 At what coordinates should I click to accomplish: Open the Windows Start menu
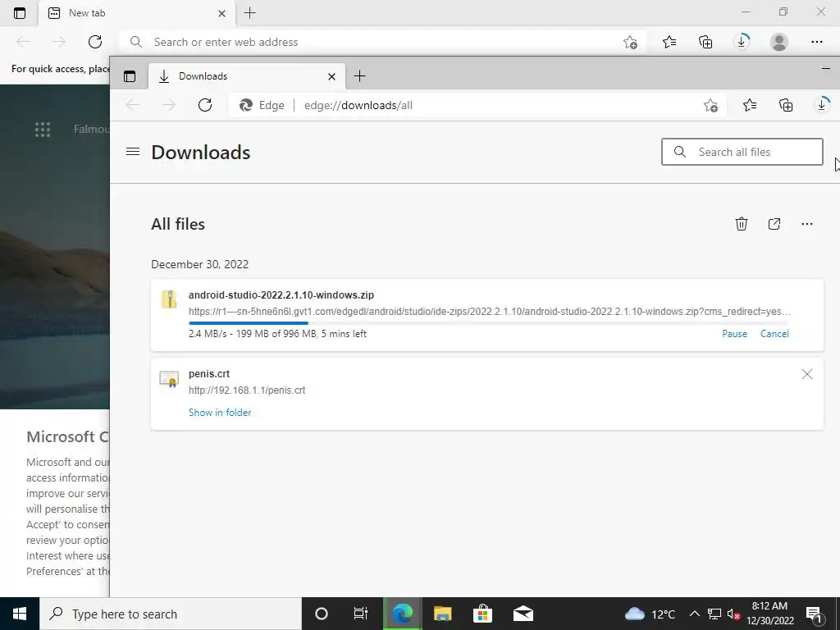point(20,614)
